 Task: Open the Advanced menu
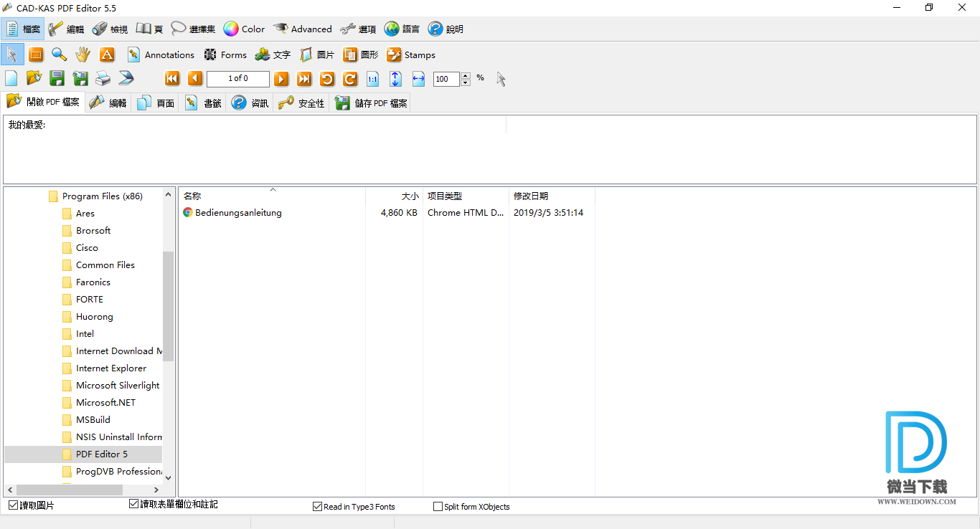point(303,29)
